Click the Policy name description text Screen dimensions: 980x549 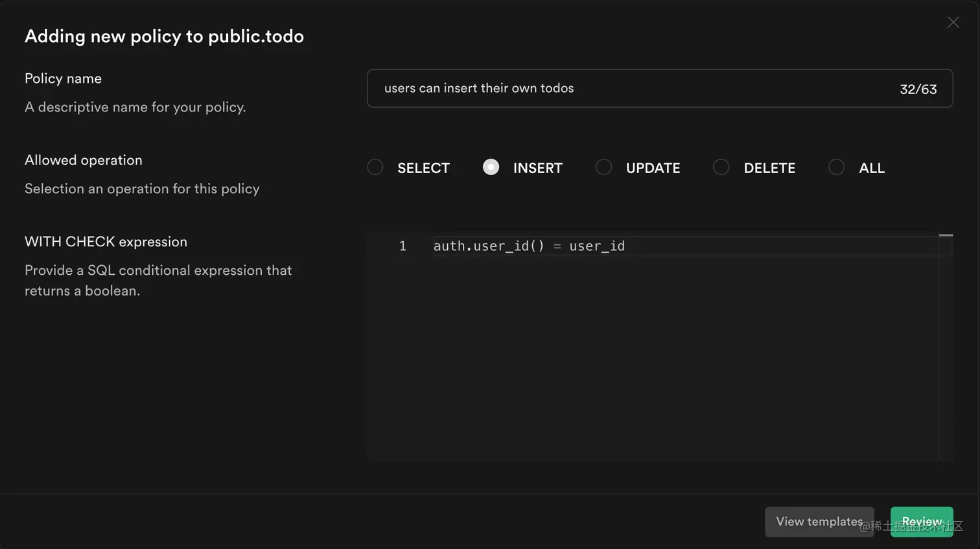coord(135,107)
